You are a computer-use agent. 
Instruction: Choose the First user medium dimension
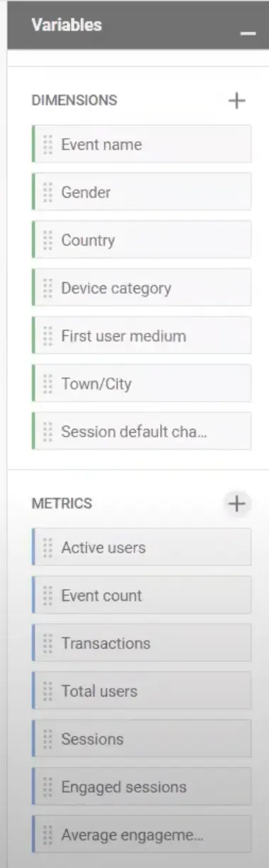click(142, 335)
